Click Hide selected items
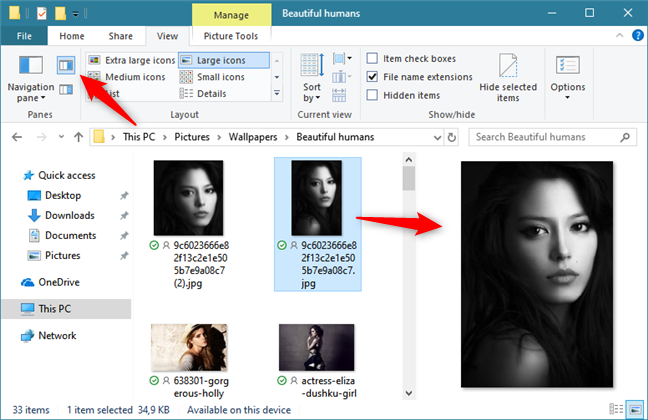Screen dimensions: 648x420 508,78
